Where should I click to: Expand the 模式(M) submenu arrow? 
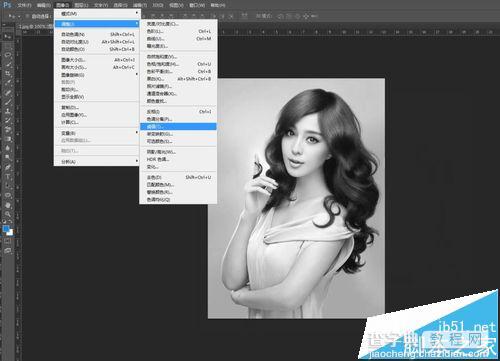[136, 13]
